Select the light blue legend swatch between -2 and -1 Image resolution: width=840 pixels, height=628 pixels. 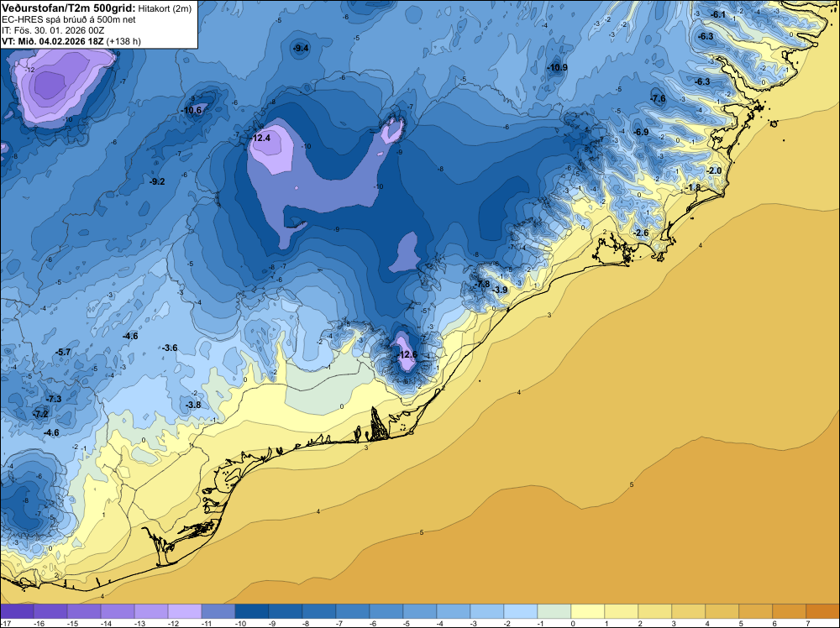coord(521,611)
